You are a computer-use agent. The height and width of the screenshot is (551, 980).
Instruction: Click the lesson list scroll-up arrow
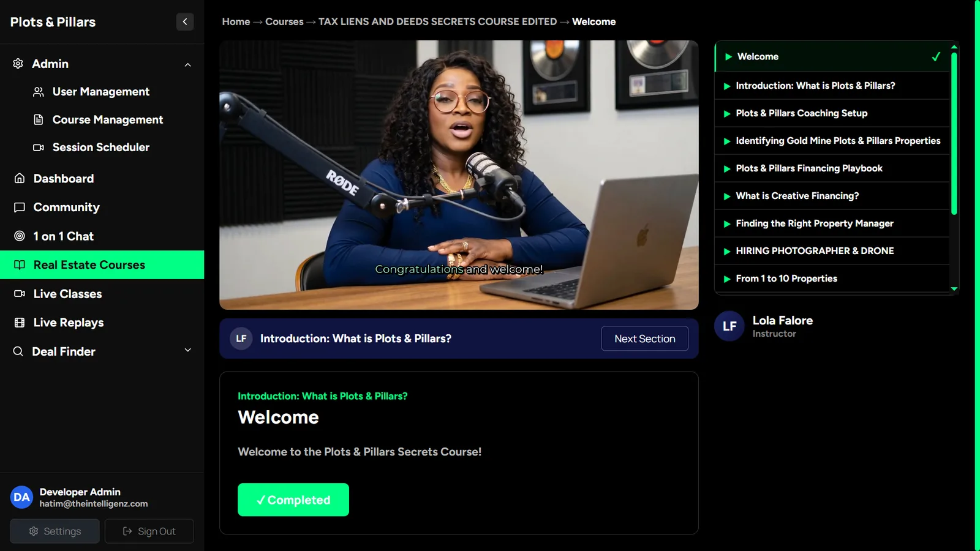pyautogui.click(x=954, y=47)
